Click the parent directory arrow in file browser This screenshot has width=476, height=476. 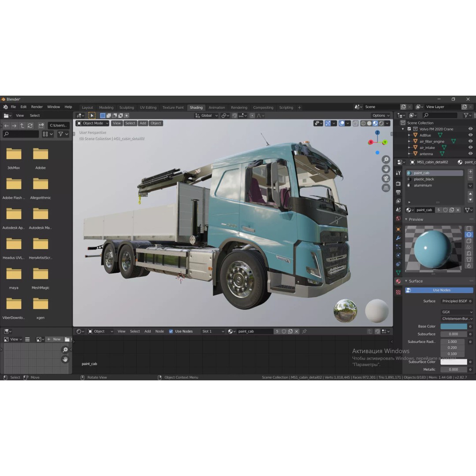click(22, 125)
